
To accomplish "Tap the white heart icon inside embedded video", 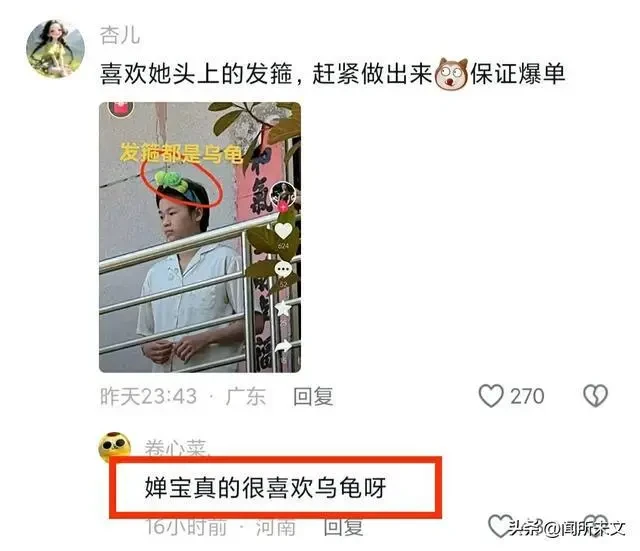I will click(x=283, y=231).
